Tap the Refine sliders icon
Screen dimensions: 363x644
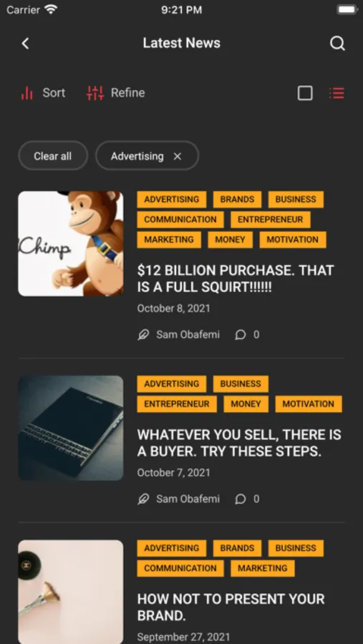point(95,93)
